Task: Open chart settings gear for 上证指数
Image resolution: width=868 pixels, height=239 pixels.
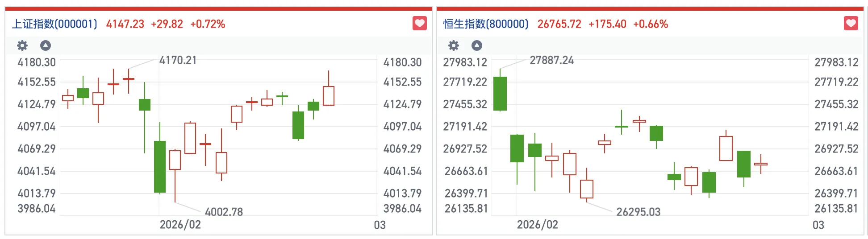Action: tap(22, 45)
